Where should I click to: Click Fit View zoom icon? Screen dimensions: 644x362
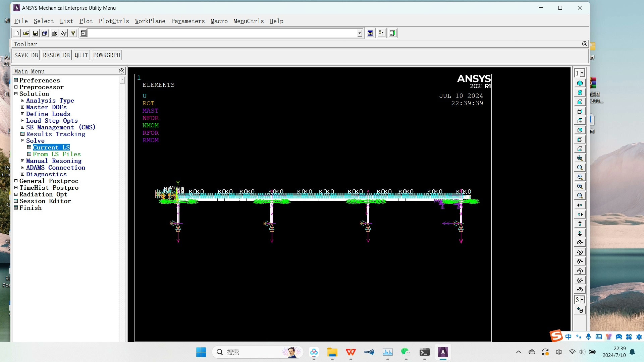coord(580,158)
